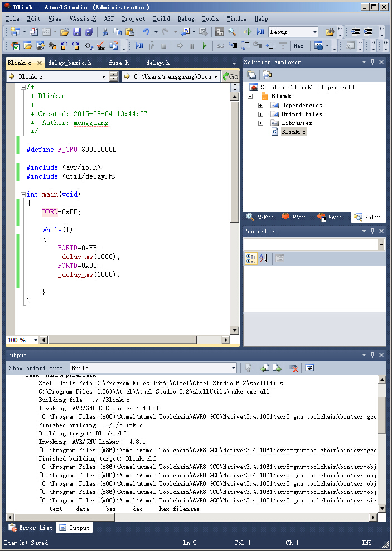Viewport: 392px width, 551px height.
Task: Open the Build menu
Action: (162, 18)
